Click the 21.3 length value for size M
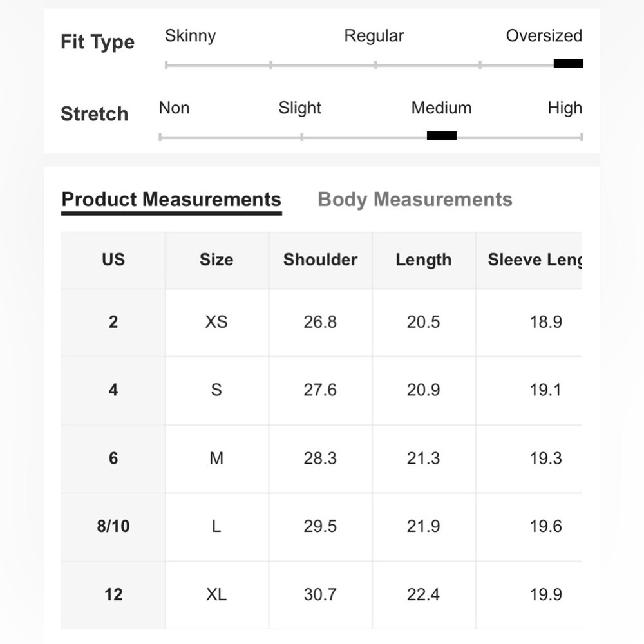The height and width of the screenshot is (644, 644). tap(423, 459)
